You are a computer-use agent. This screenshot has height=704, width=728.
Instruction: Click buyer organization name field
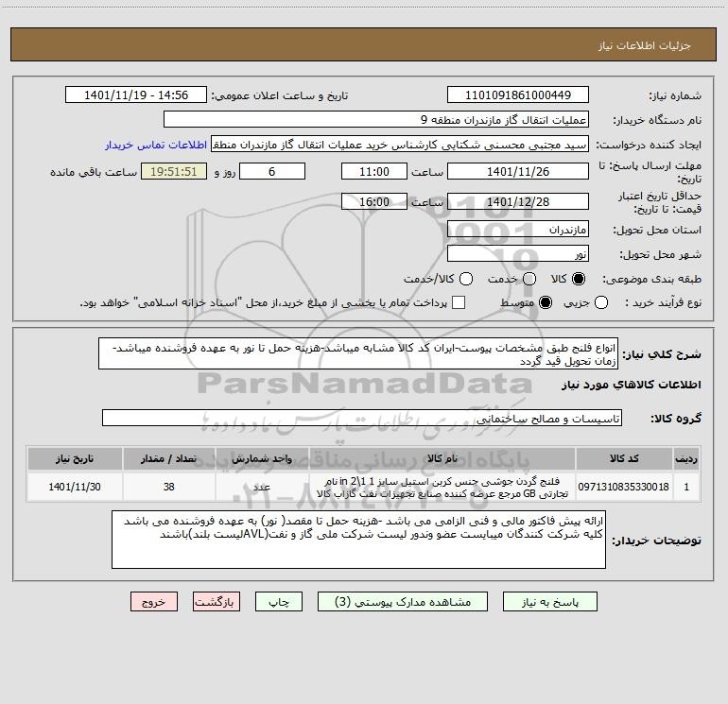[x=376, y=120]
